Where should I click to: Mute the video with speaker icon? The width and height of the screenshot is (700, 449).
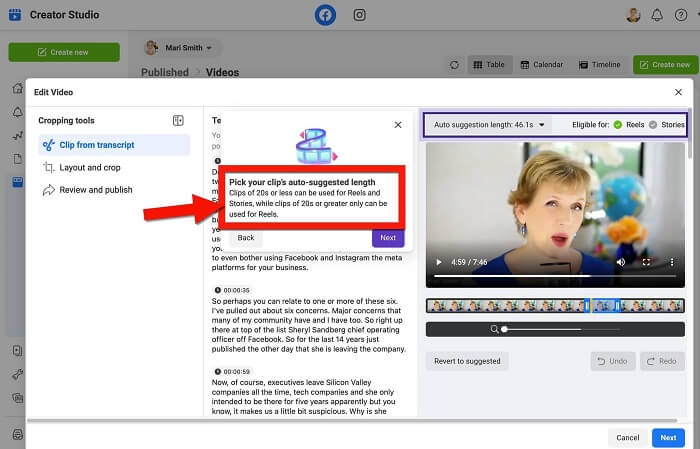[x=621, y=262]
